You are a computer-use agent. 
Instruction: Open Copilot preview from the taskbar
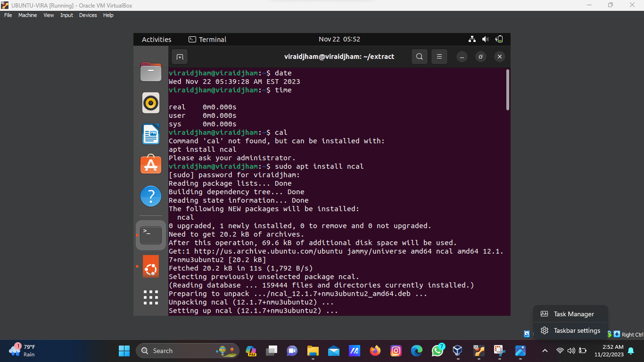pos(251,351)
